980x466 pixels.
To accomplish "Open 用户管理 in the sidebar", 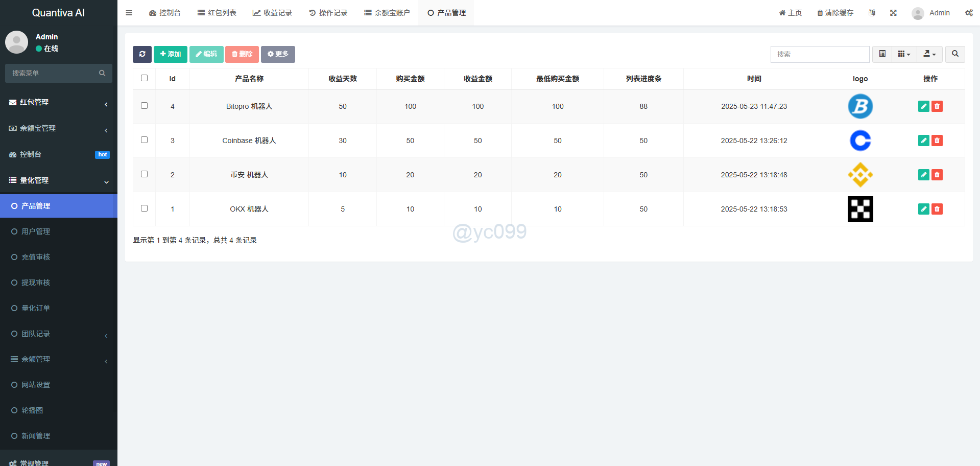I will 36,231.
